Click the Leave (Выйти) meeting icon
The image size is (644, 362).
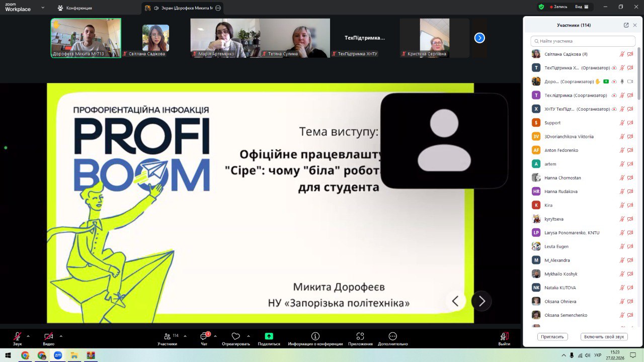504,336
